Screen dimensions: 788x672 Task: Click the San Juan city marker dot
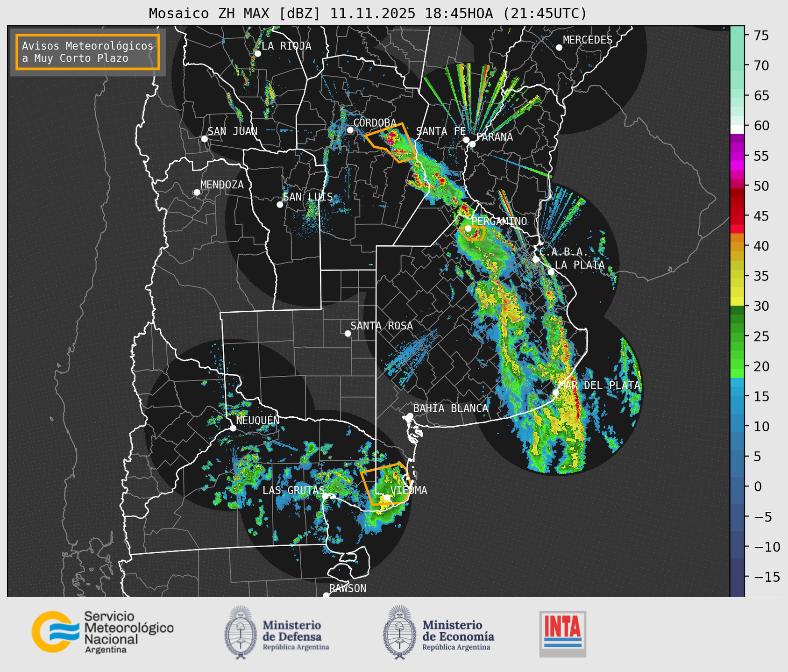click(204, 139)
